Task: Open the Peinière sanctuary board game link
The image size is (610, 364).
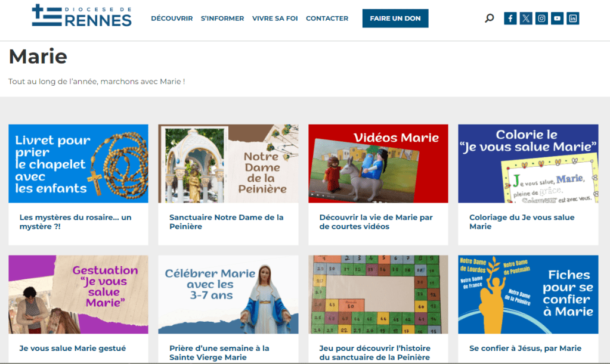Action: [374, 353]
